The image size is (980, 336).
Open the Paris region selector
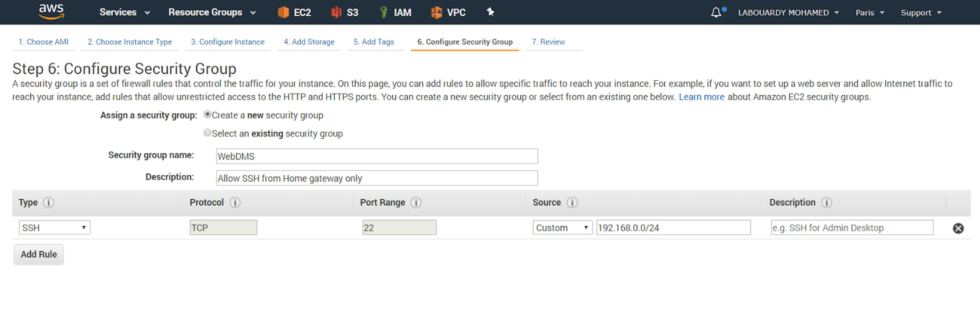(869, 12)
